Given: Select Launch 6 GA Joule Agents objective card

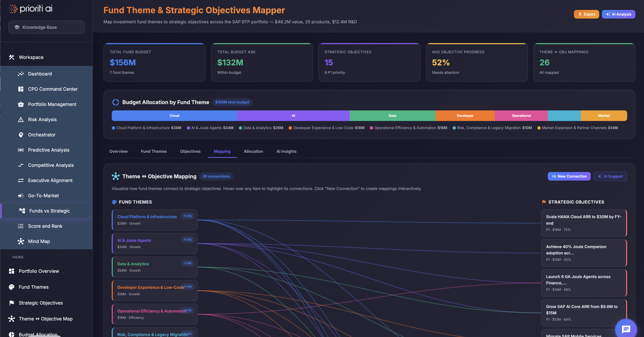Looking at the screenshot, I should (584, 283).
